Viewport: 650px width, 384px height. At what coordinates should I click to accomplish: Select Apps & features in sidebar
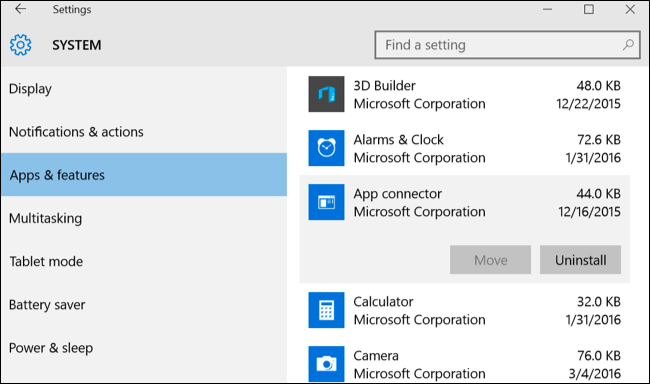(143, 175)
